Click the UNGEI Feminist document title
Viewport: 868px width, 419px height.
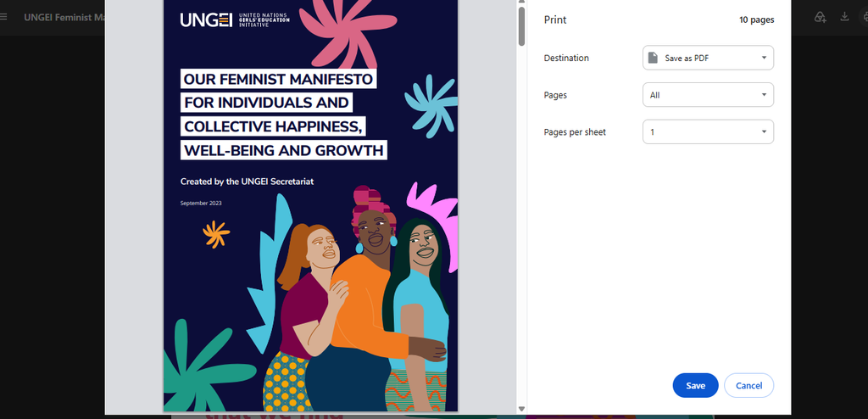(x=64, y=17)
